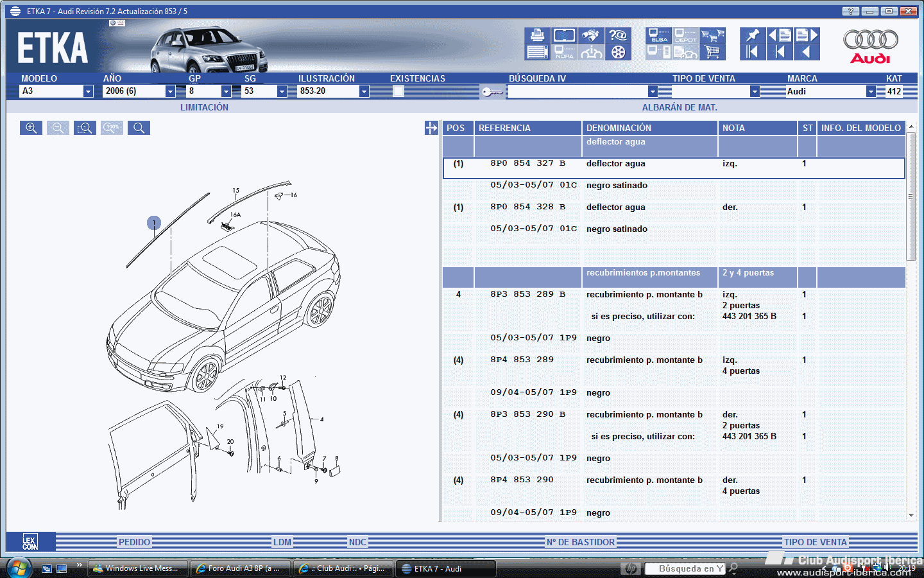Click the binoculars search icon
The height and width of the screenshot is (578, 924).
point(591,35)
